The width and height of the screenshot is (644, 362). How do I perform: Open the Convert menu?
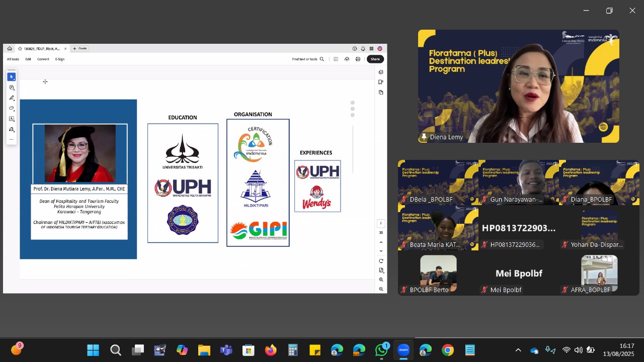43,59
